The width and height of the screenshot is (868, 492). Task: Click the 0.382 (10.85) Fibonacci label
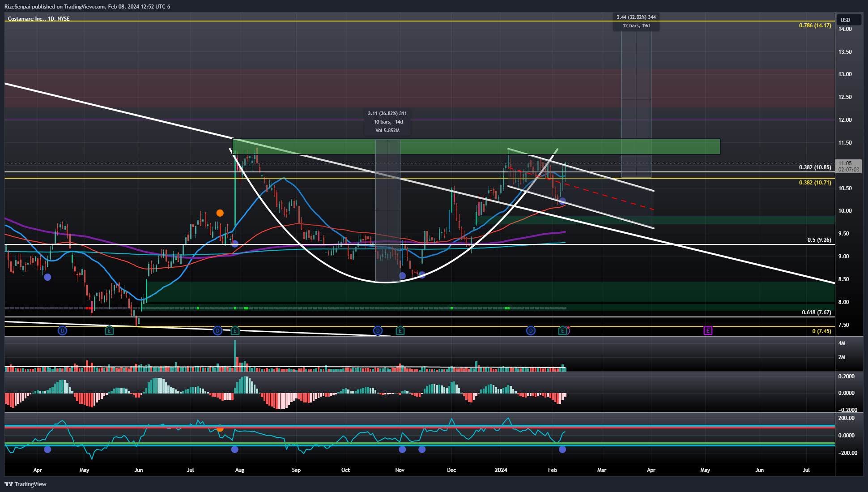(x=815, y=167)
